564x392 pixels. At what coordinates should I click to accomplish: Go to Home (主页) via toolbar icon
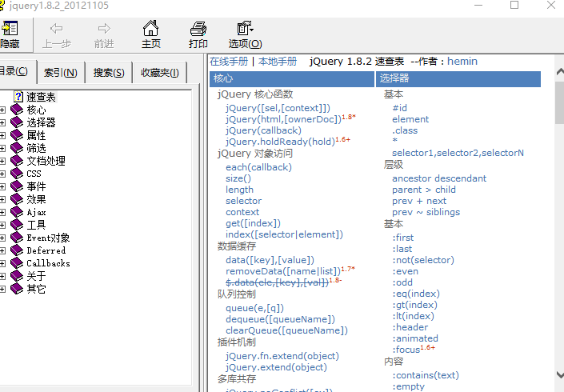pyautogui.click(x=150, y=29)
